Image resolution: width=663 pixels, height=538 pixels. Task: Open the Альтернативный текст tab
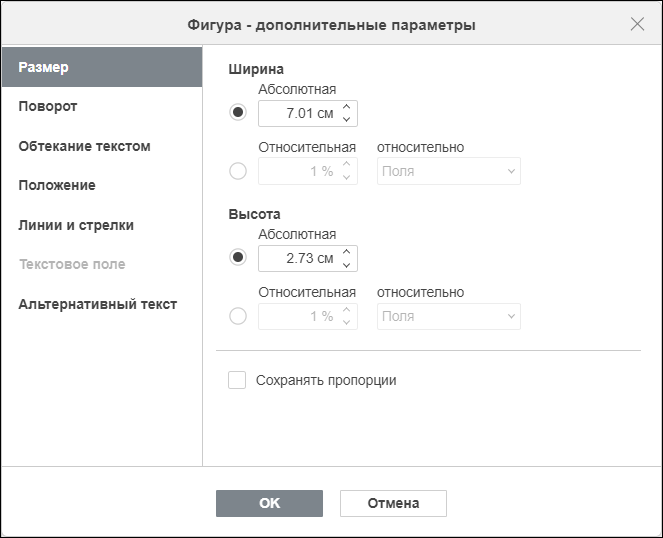[102, 305]
